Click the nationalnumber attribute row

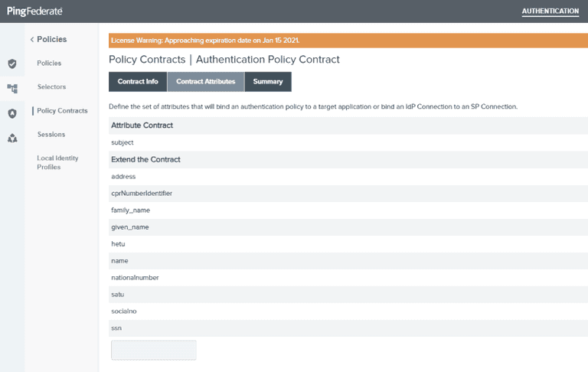[x=135, y=277]
